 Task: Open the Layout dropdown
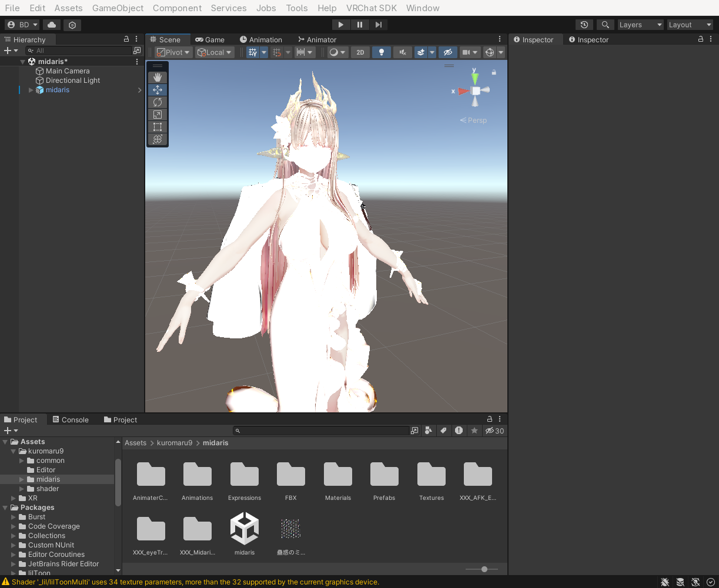pos(690,25)
